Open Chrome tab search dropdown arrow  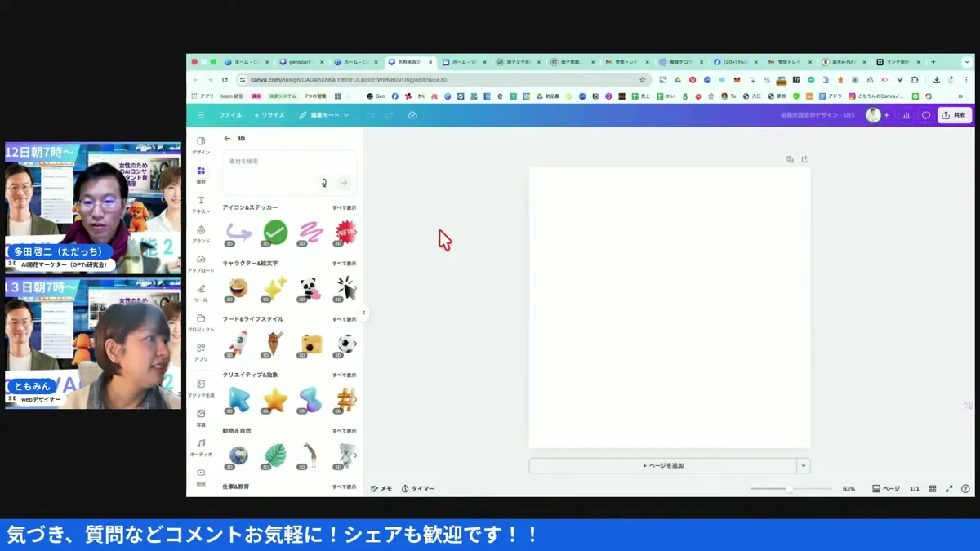coord(967,62)
